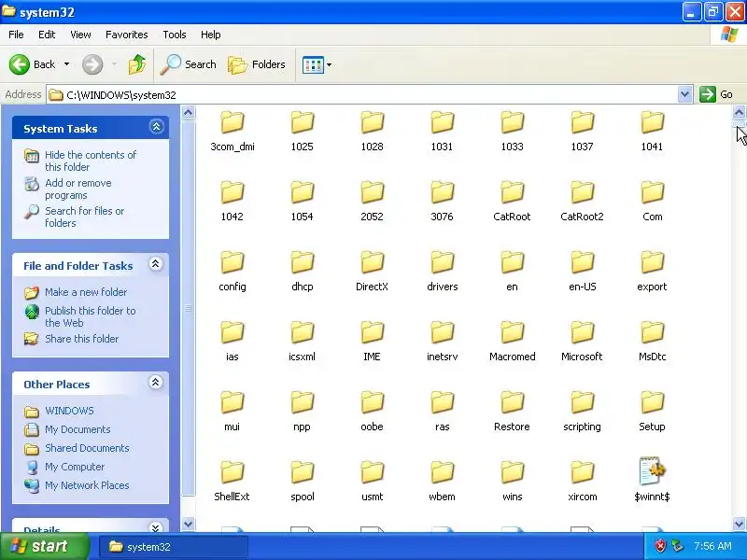
Task: Open Shared Documents in Other Places
Action: (87, 448)
